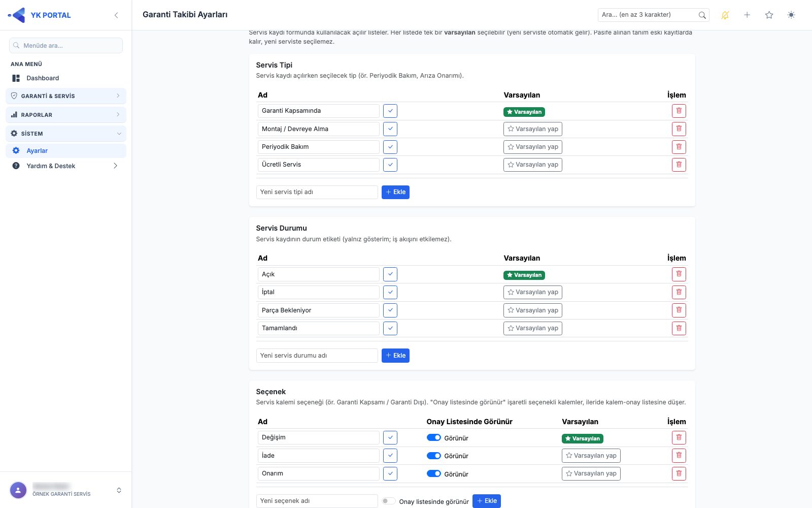This screenshot has width=812, height=508.
Task: Save the Garanti Kapsamında name with checkmark
Action: click(390, 111)
